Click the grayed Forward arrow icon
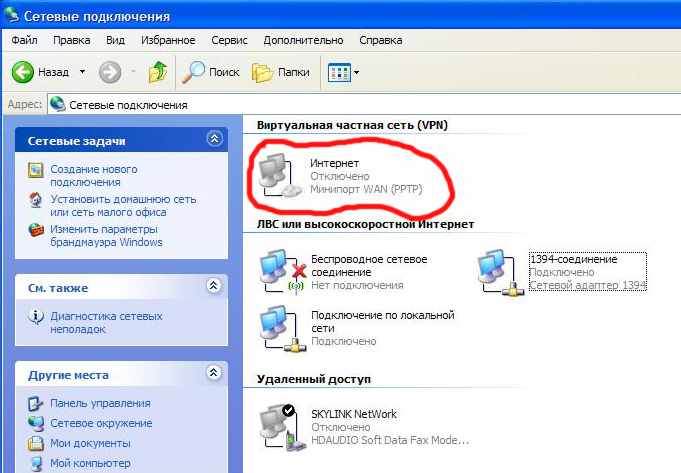 [110, 72]
